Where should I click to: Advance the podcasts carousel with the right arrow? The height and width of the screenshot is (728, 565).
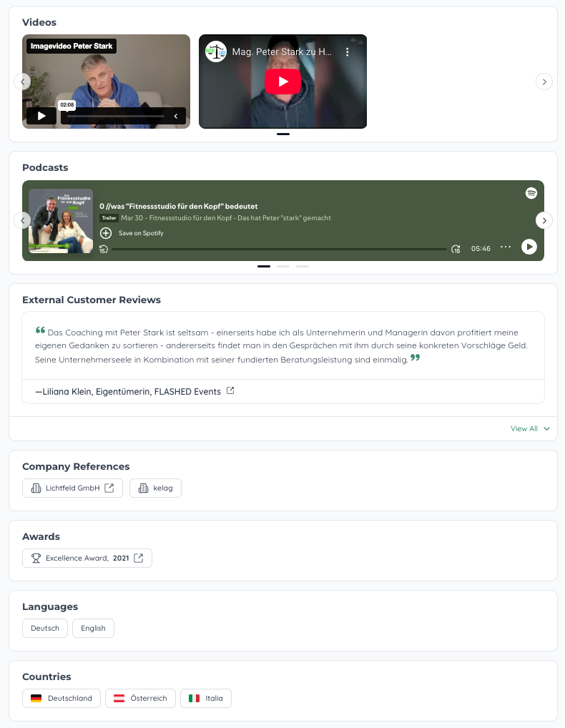pyautogui.click(x=544, y=220)
